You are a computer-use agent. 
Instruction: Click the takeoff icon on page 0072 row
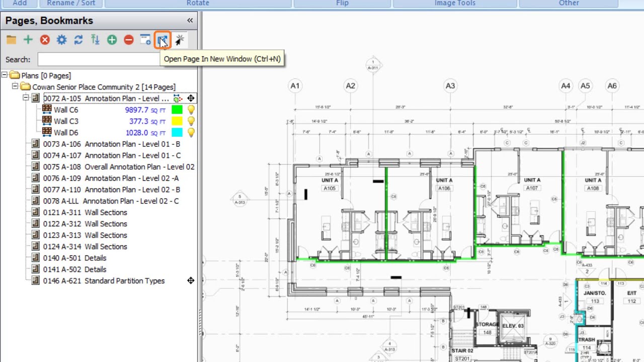coord(178,99)
